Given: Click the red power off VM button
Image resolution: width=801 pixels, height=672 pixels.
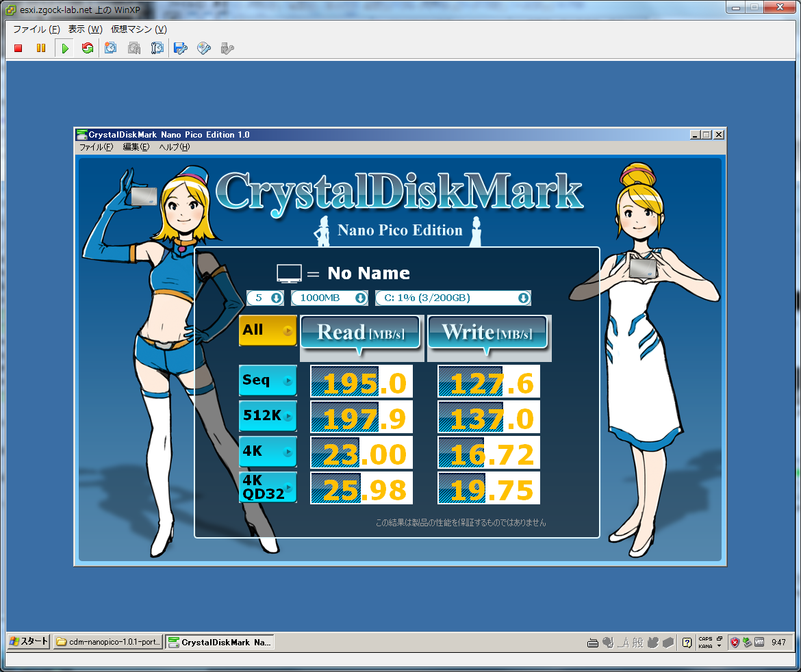Looking at the screenshot, I should pyautogui.click(x=18, y=48).
